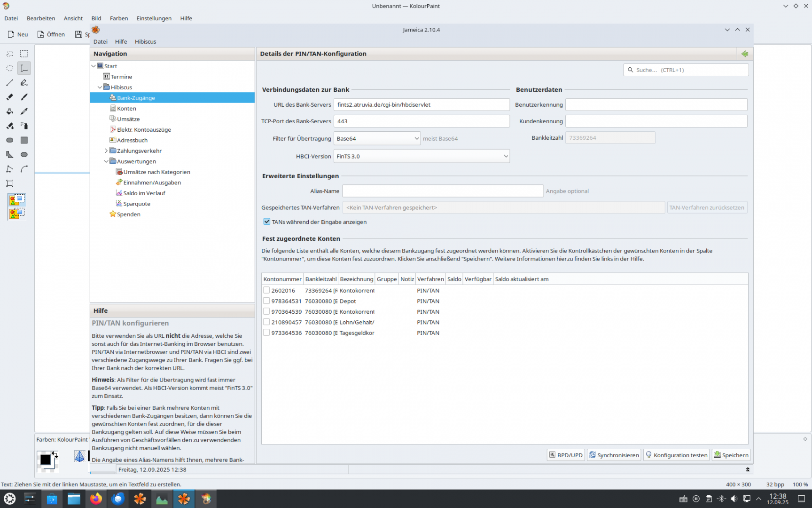Select the Eraser tool in KolourPaint
Viewport: 812px width, 508px height.
coord(9,97)
